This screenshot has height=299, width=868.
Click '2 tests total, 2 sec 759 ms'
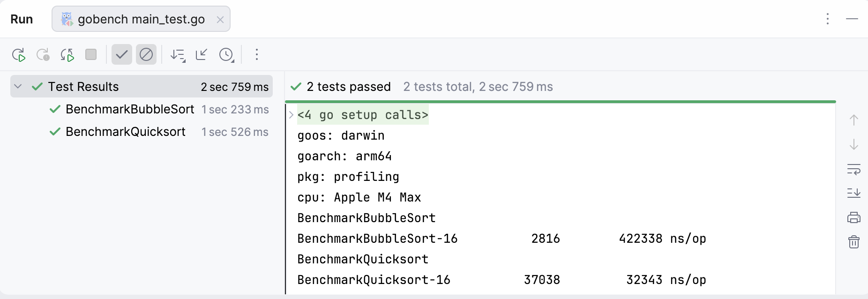(478, 87)
